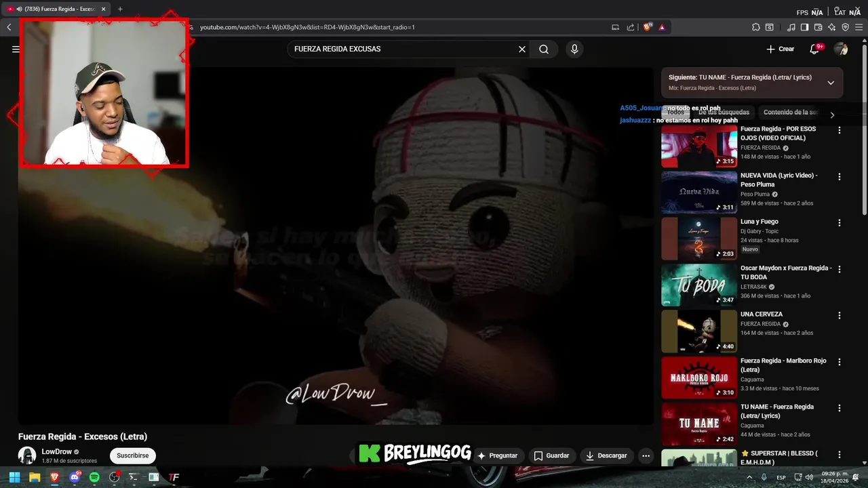This screenshot has width=868, height=488.
Task: Open the media control music note icon
Action: coord(791,27)
